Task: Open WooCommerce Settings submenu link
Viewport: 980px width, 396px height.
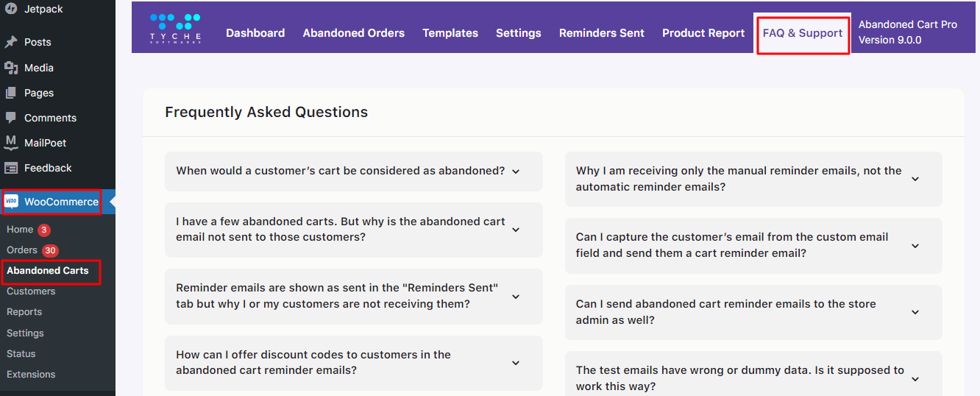Action: pos(26,333)
